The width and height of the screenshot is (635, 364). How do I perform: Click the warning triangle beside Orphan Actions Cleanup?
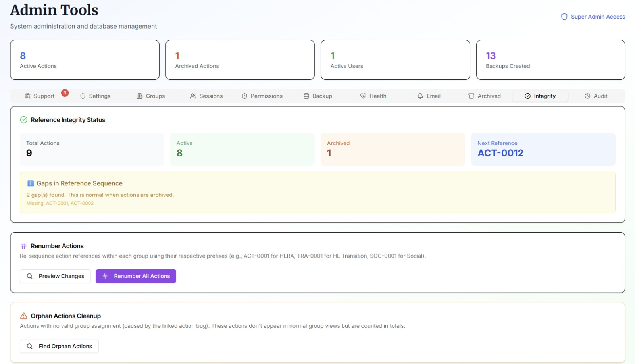(x=24, y=316)
